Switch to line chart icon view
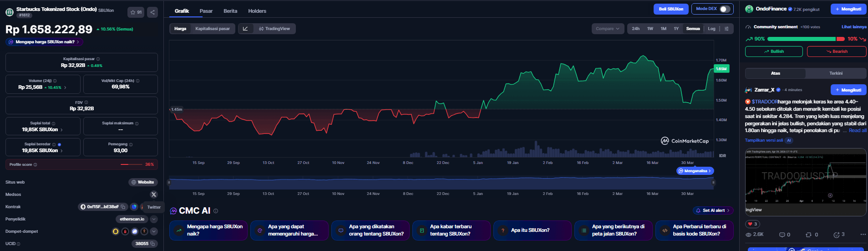The width and height of the screenshot is (868, 251). (245, 29)
